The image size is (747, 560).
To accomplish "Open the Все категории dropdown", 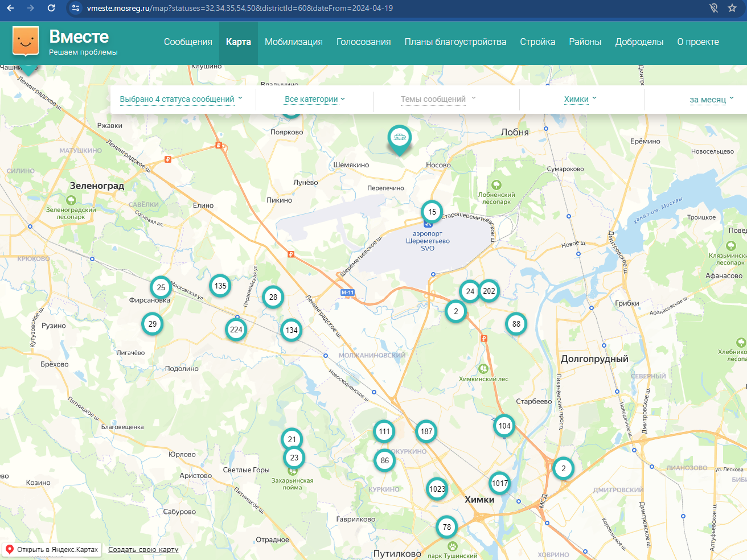I will click(x=315, y=99).
